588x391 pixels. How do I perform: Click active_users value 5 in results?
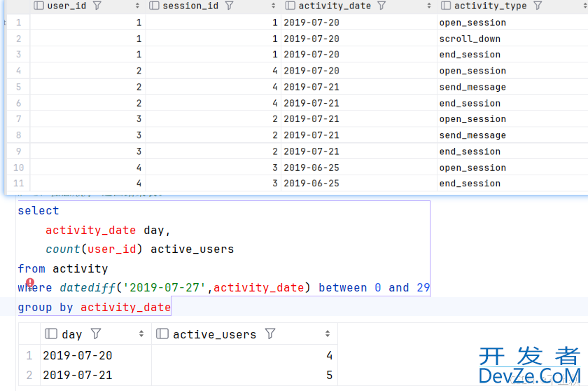(244, 375)
